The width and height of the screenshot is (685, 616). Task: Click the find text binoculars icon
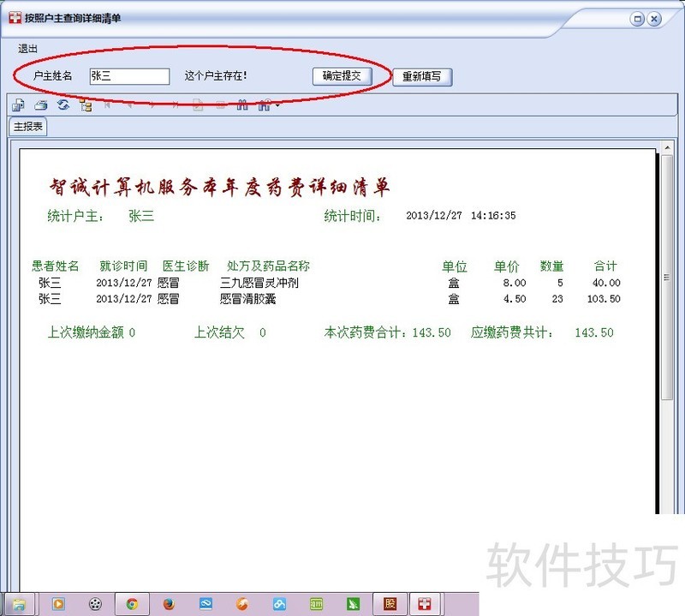(242, 105)
